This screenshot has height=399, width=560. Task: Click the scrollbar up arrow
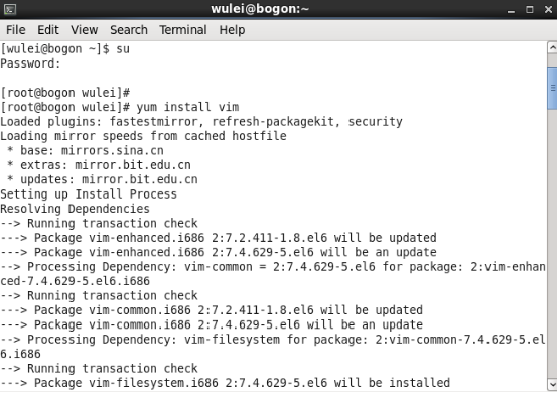point(552,48)
